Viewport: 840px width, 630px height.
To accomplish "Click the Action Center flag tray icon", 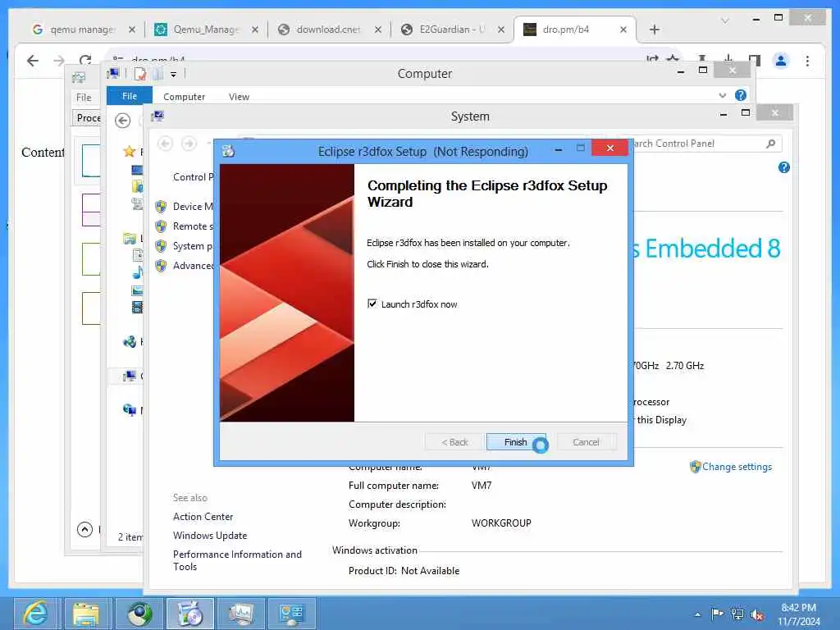I will click(717, 614).
